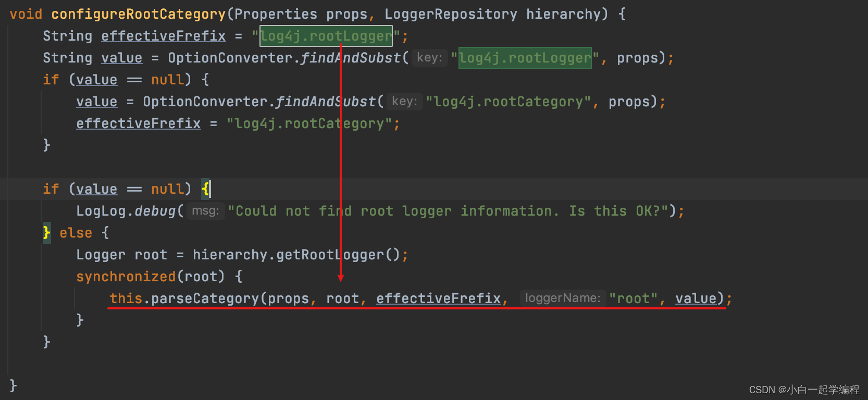Click the msg: parameter hint
Image resolution: width=868 pixels, height=400 pixels.
click(206, 211)
